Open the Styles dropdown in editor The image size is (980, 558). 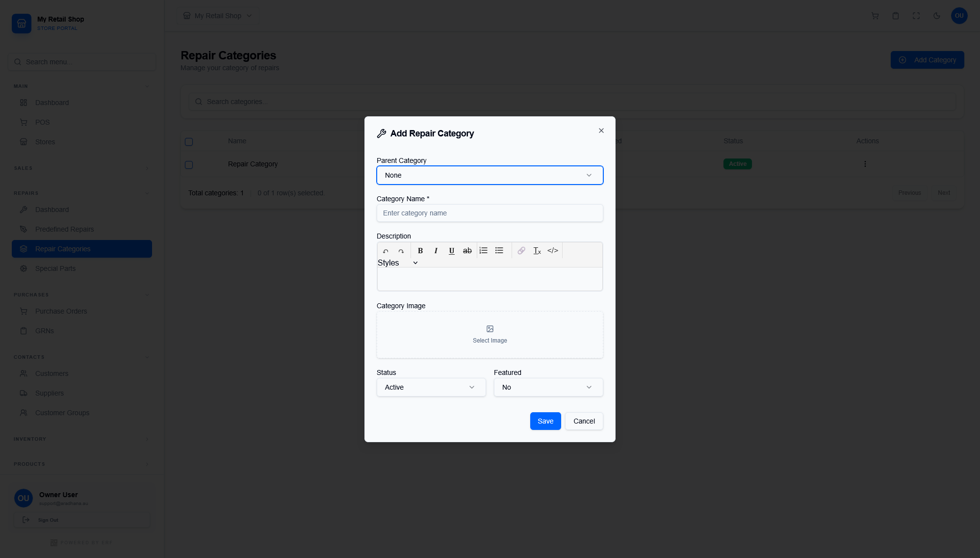[x=398, y=263]
